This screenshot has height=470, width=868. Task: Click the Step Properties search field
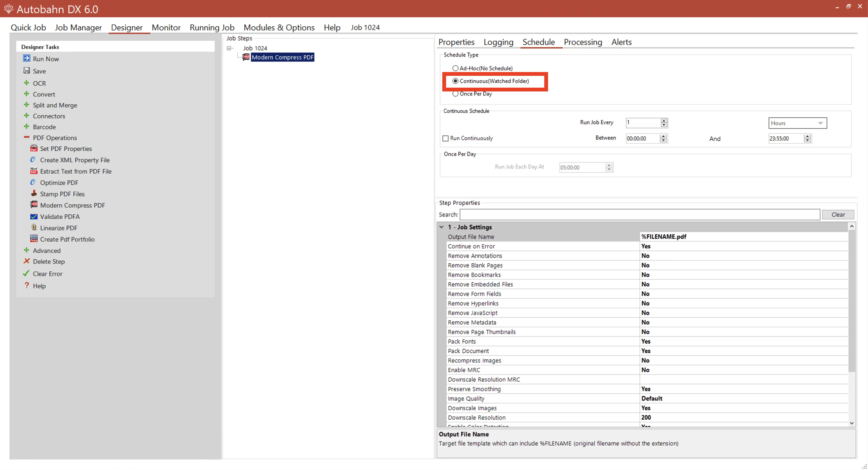[x=640, y=214]
